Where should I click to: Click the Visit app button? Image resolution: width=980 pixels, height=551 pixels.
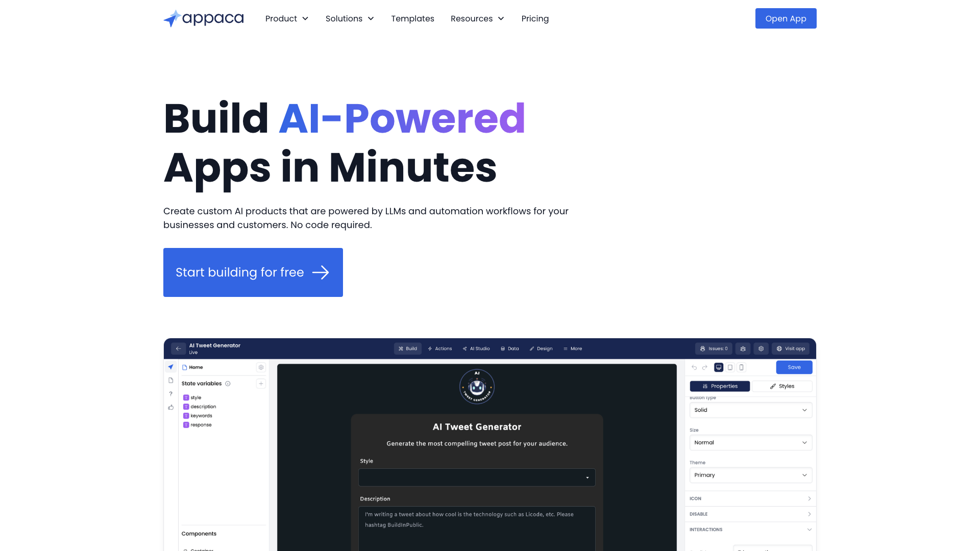pos(792,348)
